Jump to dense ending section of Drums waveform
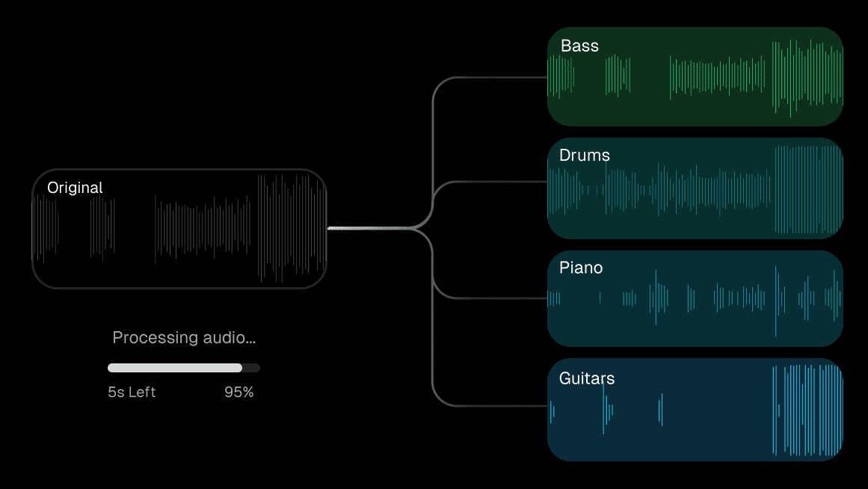 (x=807, y=189)
